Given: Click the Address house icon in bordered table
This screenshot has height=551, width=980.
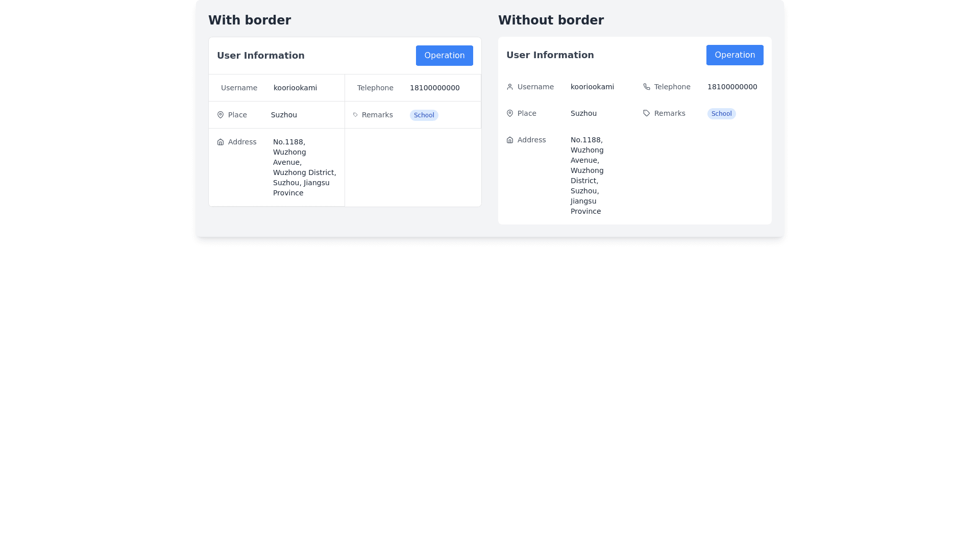Looking at the screenshot, I should pos(220,142).
